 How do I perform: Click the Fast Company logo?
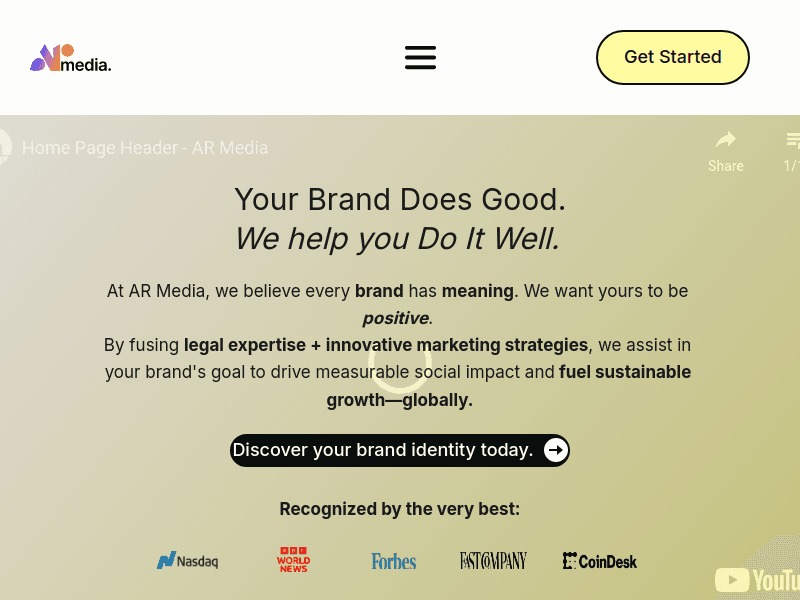(x=493, y=561)
